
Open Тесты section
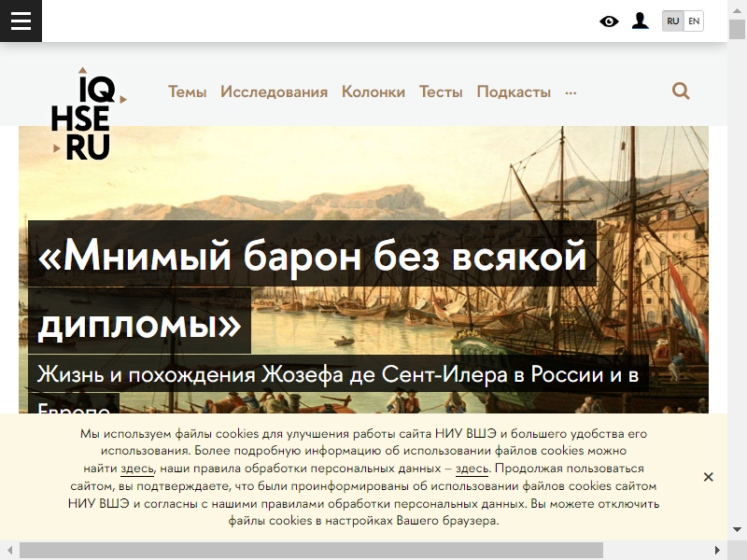point(441,91)
